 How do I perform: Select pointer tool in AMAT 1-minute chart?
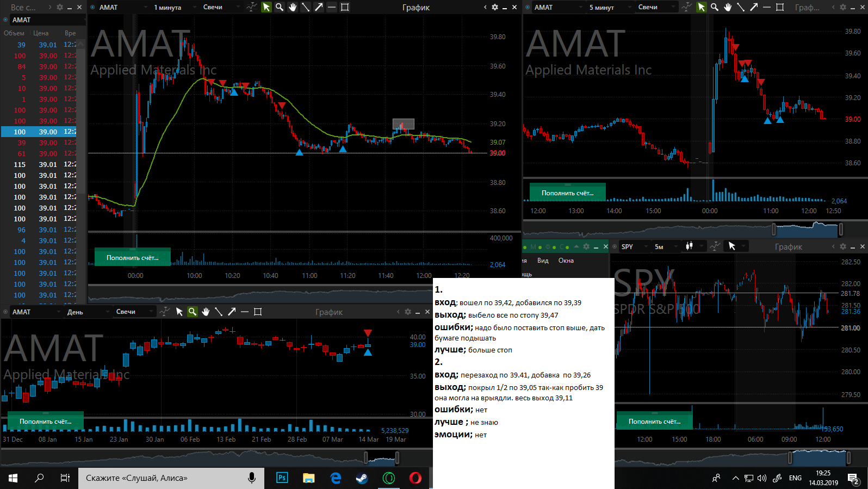pyautogui.click(x=266, y=7)
